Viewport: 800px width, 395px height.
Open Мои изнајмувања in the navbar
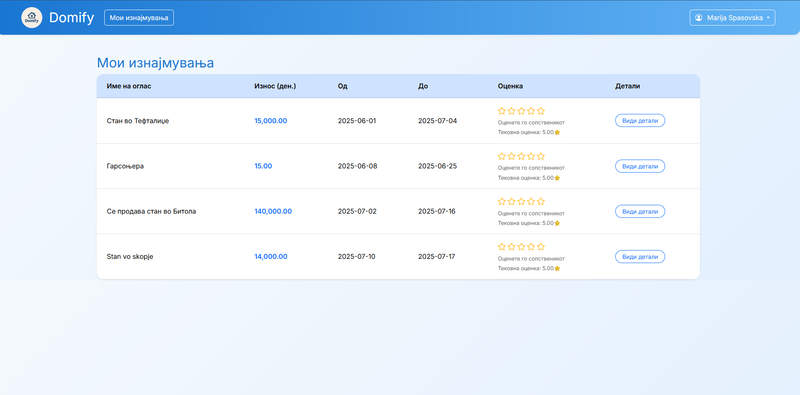[139, 18]
